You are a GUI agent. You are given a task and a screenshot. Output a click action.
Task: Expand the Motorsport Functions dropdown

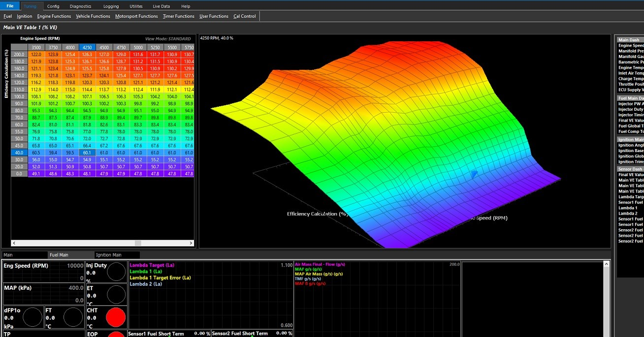[x=136, y=16]
